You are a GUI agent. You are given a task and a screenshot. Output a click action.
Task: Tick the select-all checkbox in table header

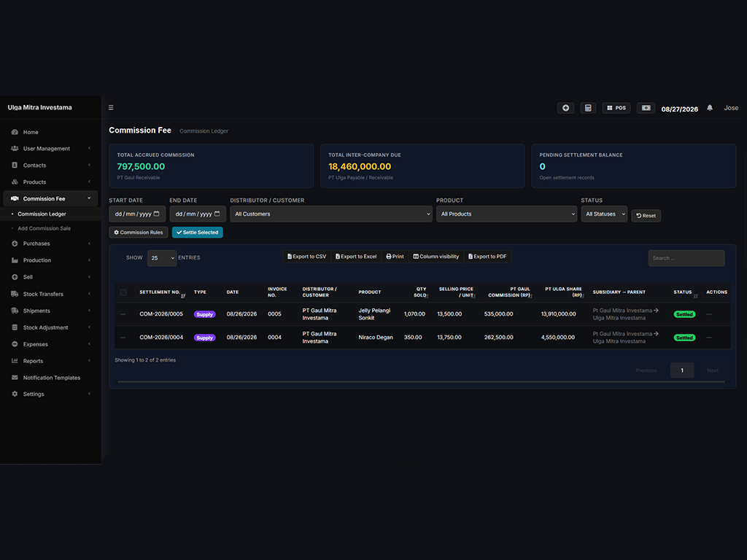[x=123, y=292]
